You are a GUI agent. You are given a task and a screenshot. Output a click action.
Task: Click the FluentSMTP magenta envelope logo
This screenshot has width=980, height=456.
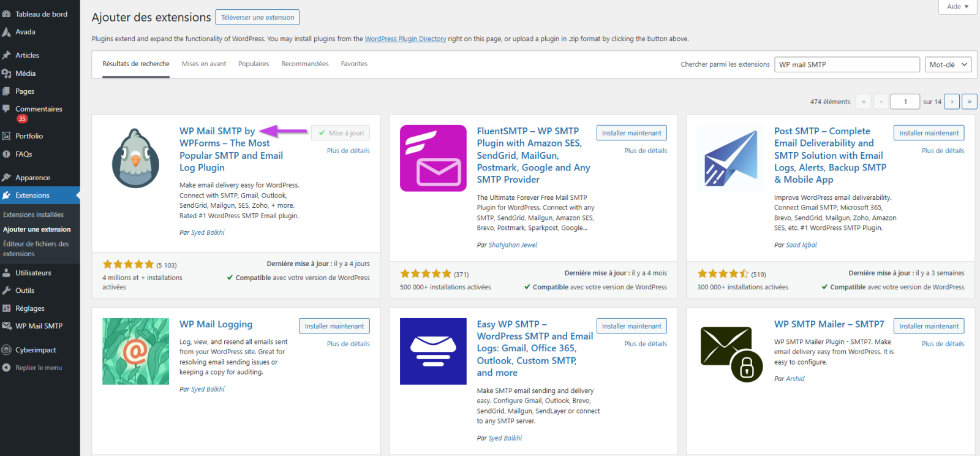[433, 158]
